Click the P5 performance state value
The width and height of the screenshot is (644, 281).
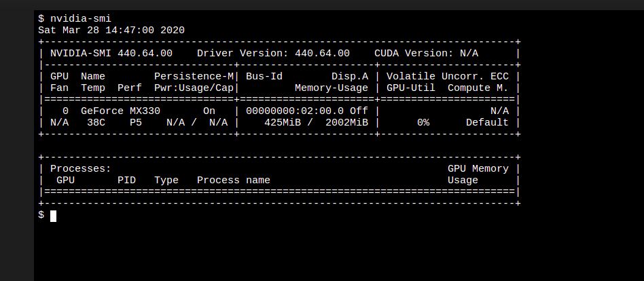point(136,122)
